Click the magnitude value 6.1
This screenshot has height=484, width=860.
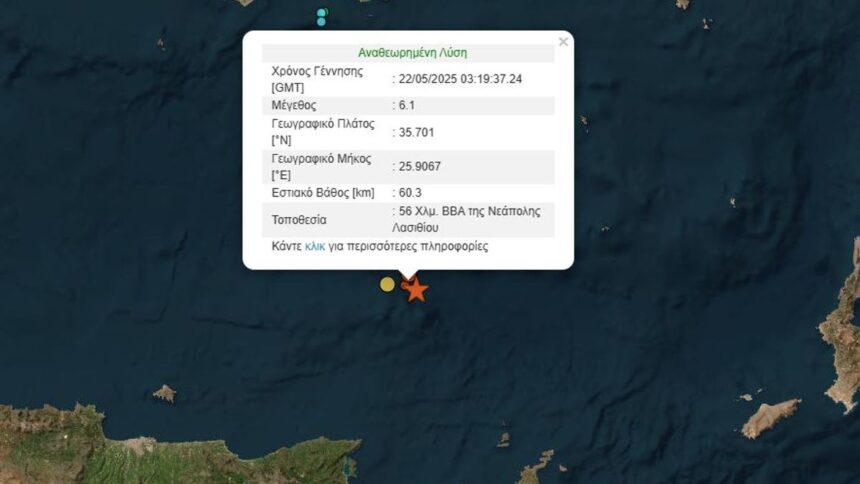click(x=407, y=105)
